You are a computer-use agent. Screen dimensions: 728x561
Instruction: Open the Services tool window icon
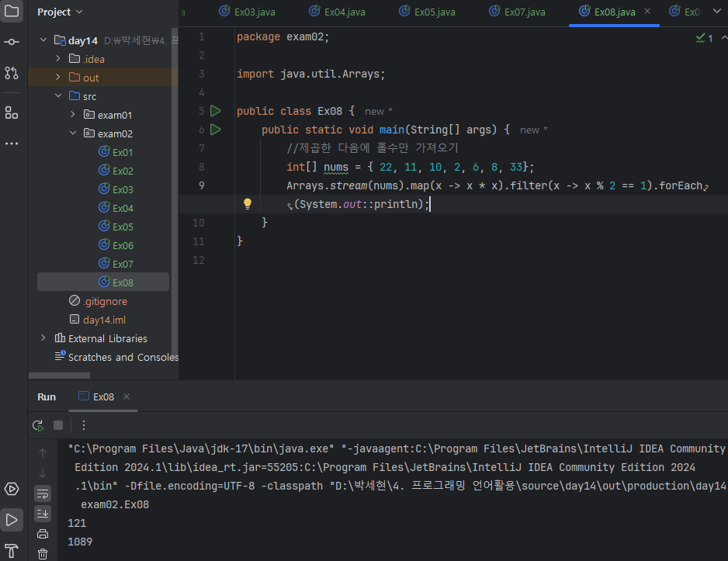[11, 489]
